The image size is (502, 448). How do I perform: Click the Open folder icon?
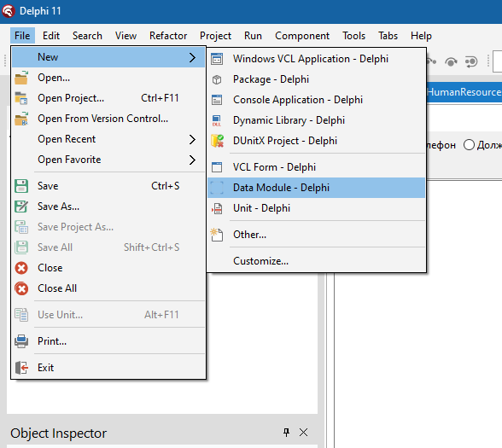21,78
